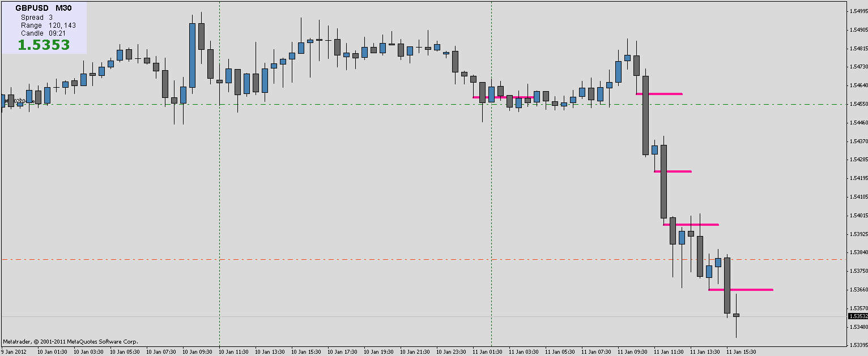The image size is (868, 356).
Task: Click the Candle 09:21 countdown text
Action: (42, 33)
